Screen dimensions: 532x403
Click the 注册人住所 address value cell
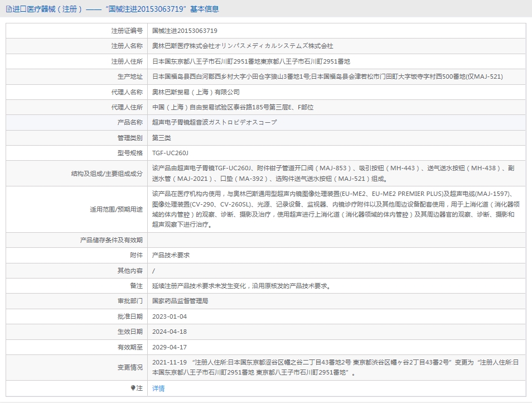click(x=251, y=61)
